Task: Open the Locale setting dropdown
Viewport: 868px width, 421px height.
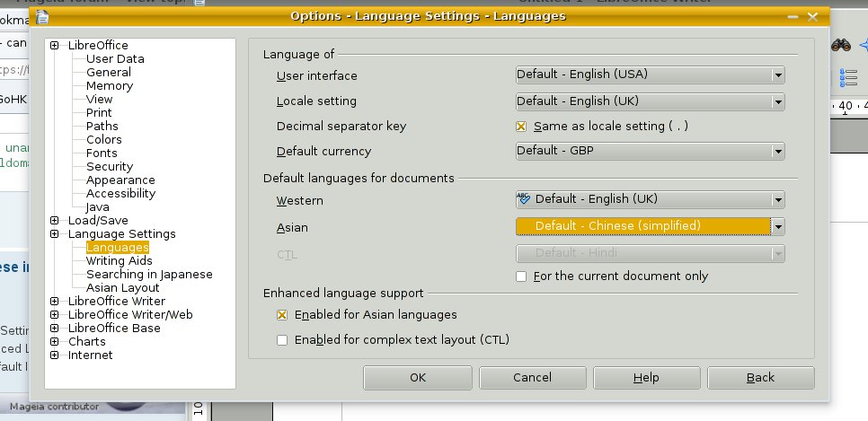Action: [650, 101]
